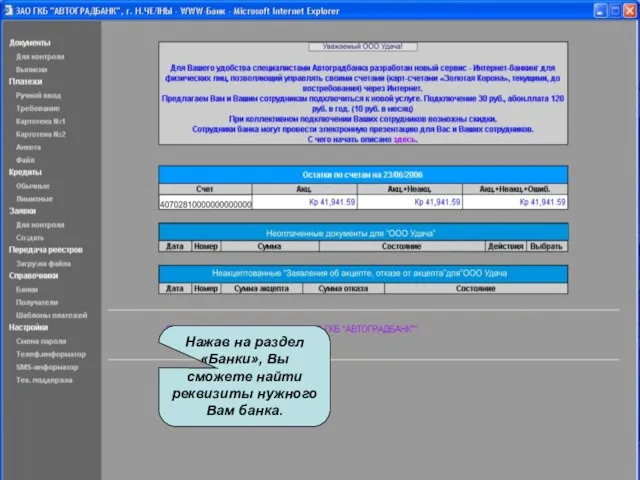
Task: Choose Создать under the Заявки section
Action: point(30,238)
